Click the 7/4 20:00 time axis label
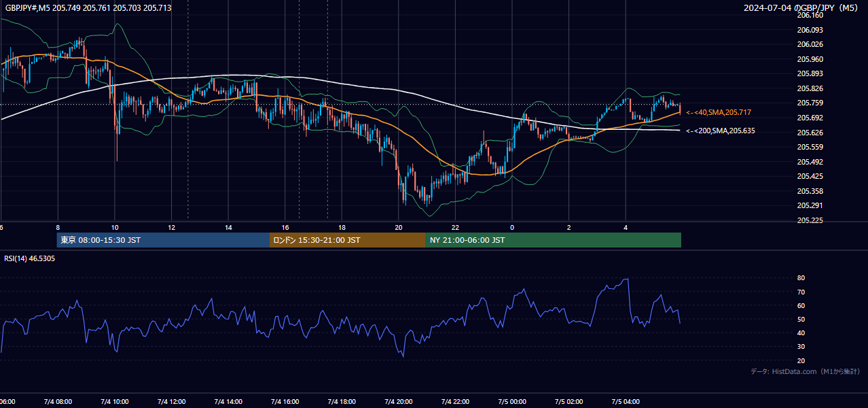The height and width of the screenshot is (408, 868). point(399,402)
